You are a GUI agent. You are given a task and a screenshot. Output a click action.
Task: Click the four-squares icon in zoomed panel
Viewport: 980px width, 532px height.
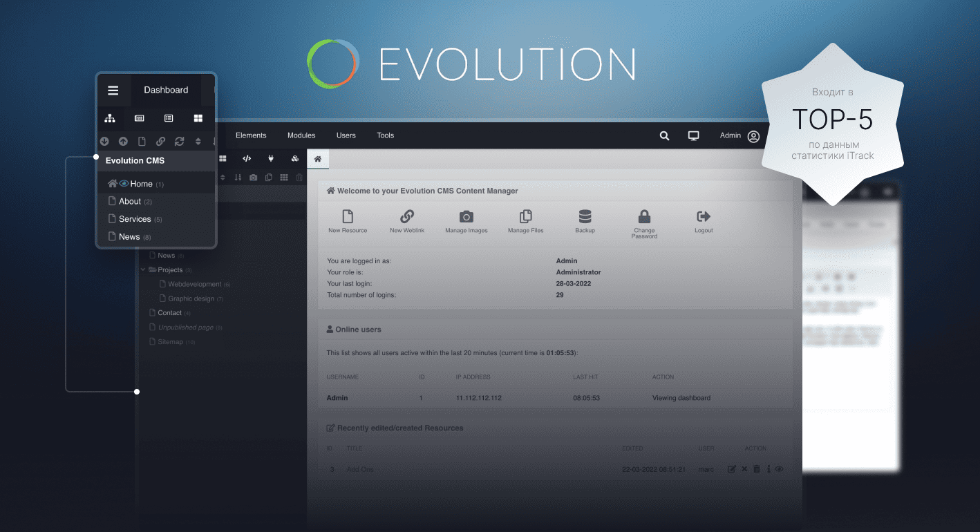(198, 118)
